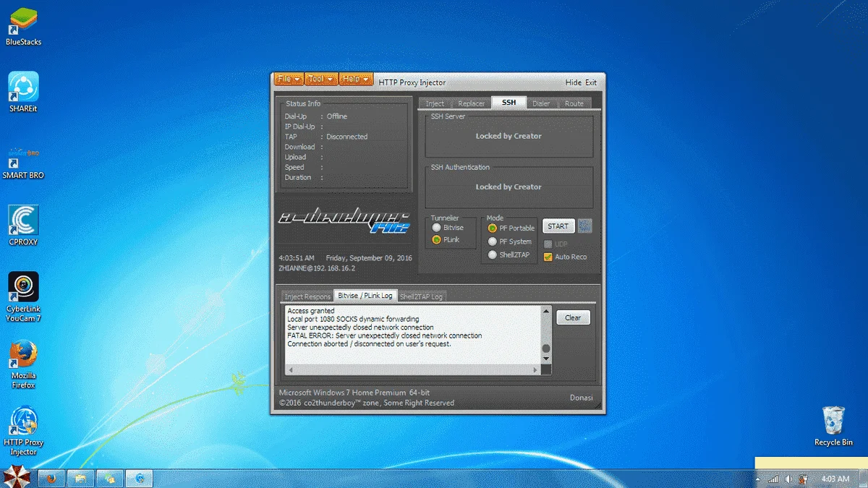The width and height of the screenshot is (868, 488).
Task: Show the Inject Respons log tab
Action: tap(307, 296)
